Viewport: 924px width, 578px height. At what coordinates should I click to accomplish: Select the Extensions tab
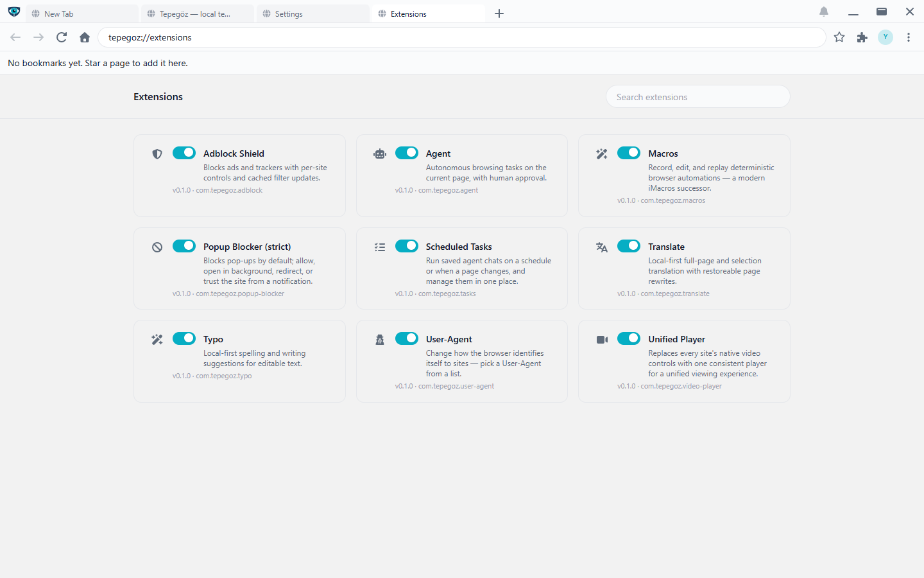[429, 13]
